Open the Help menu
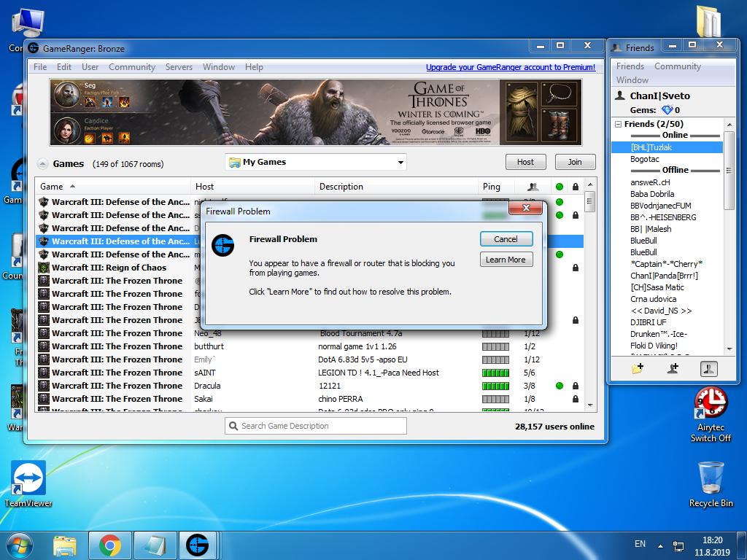The width and height of the screenshot is (747, 560). (254, 67)
